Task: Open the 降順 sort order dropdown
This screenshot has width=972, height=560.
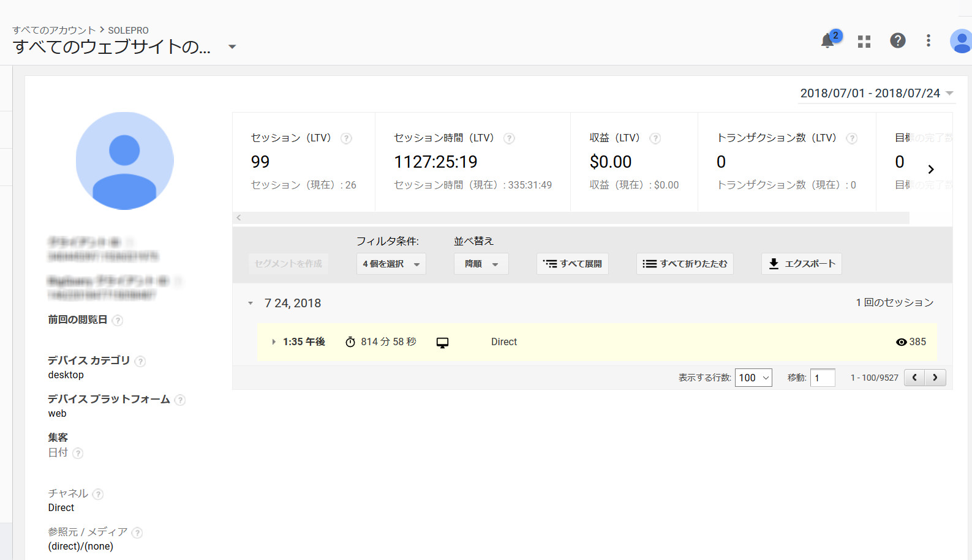Action: tap(481, 264)
